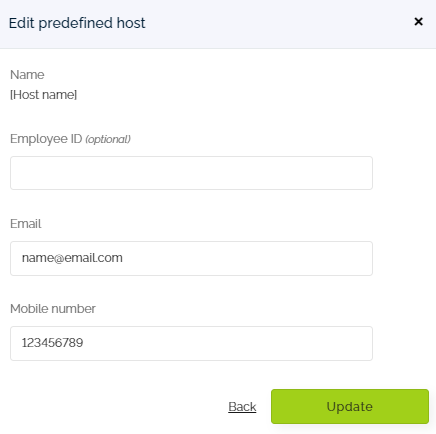Click the empty box below Employee ID
Viewport: 436px width, 434px height.
tap(191, 173)
